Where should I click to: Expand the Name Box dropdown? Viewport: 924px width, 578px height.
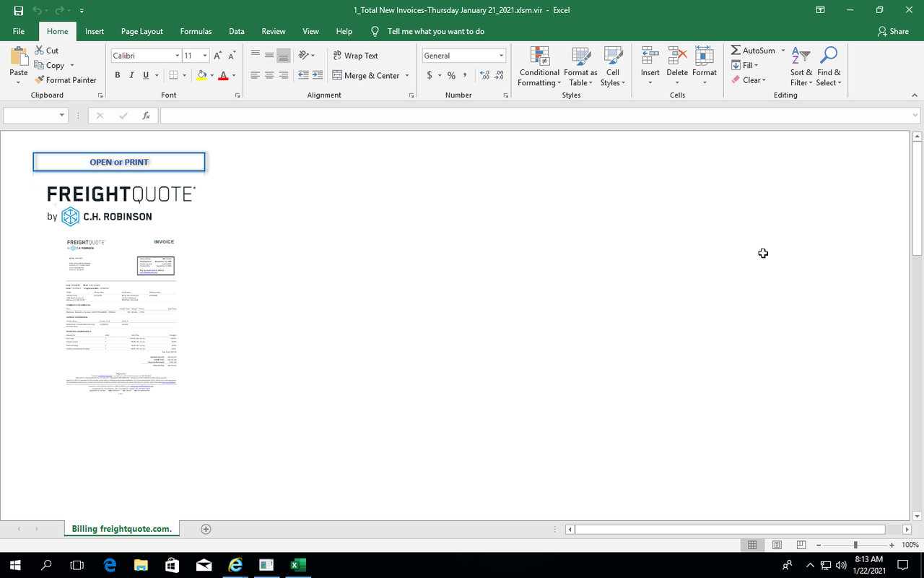[x=62, y=116]
